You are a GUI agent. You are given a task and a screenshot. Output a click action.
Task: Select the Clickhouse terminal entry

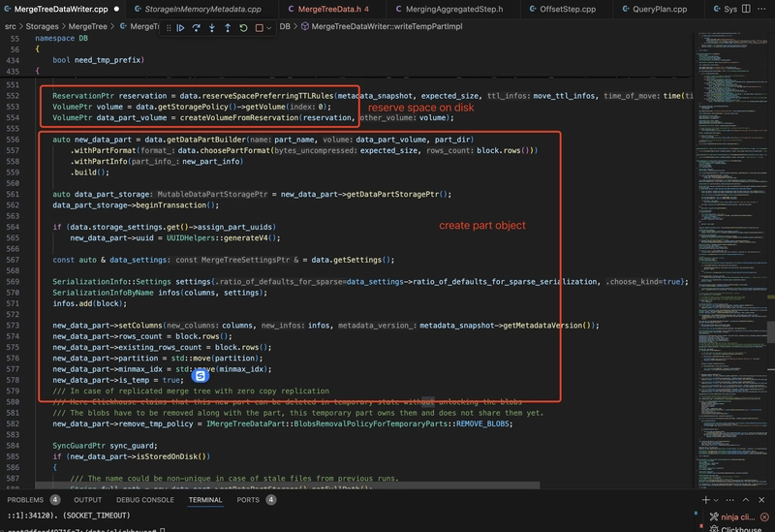(x=735, y=529)
